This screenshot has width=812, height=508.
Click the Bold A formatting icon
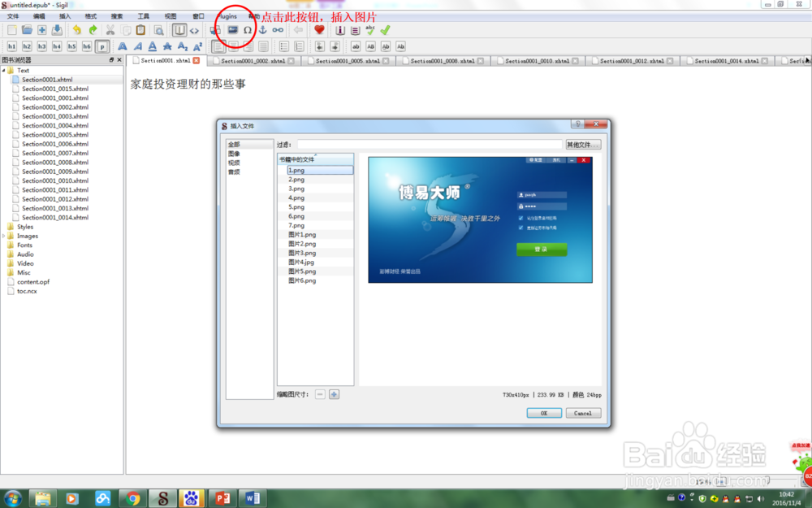click(123, 46)
